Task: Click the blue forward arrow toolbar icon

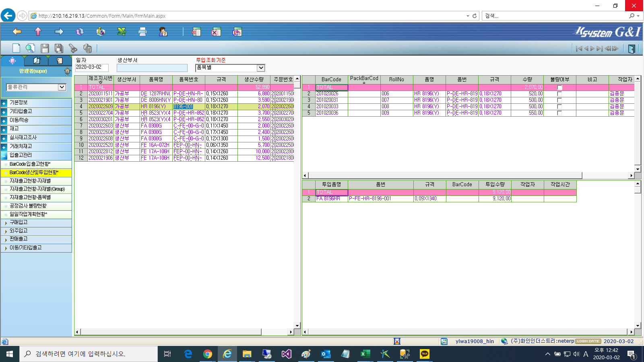Action: pos(59,31)
